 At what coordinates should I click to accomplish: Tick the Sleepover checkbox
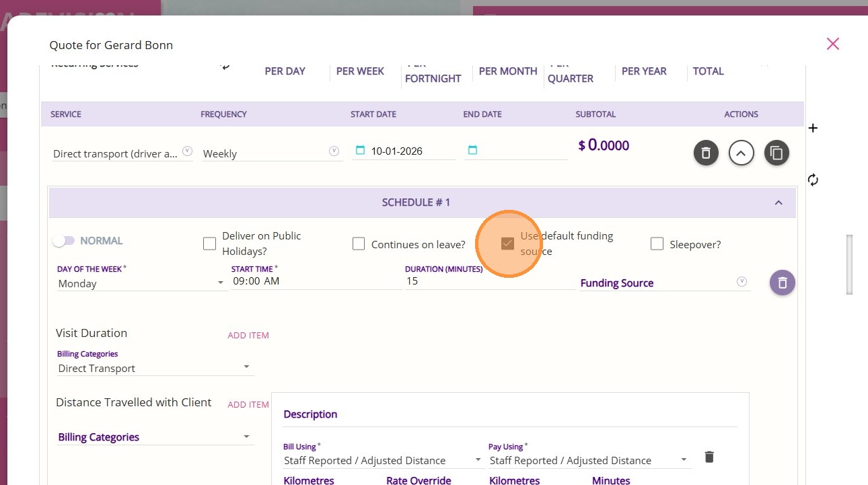tap(657, 244)
